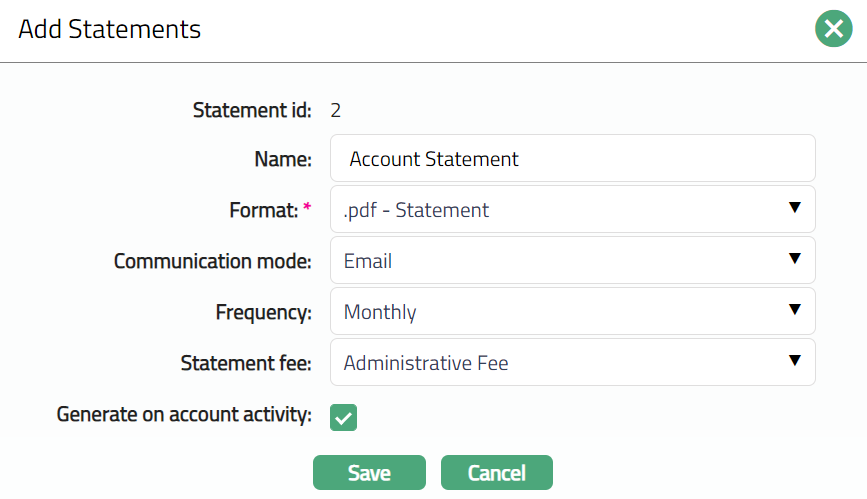Click the arrow on the Frequency dropdown
This screenshot has height=499, width=867.
(x=795, y=310)
